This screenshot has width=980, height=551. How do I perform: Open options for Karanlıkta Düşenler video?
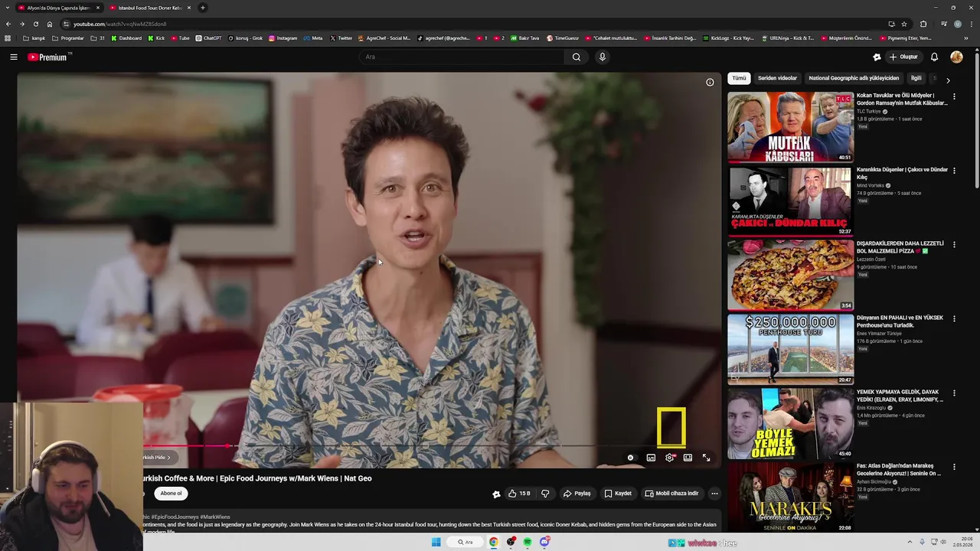pos(954,171)
